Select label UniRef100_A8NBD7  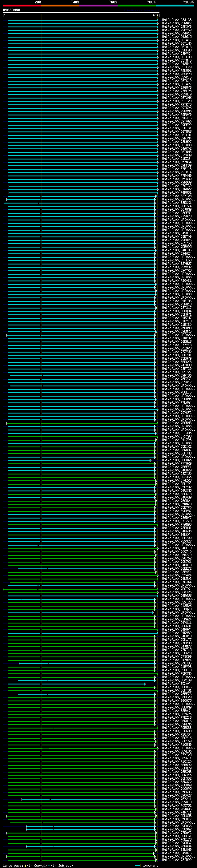coord(177,450)
